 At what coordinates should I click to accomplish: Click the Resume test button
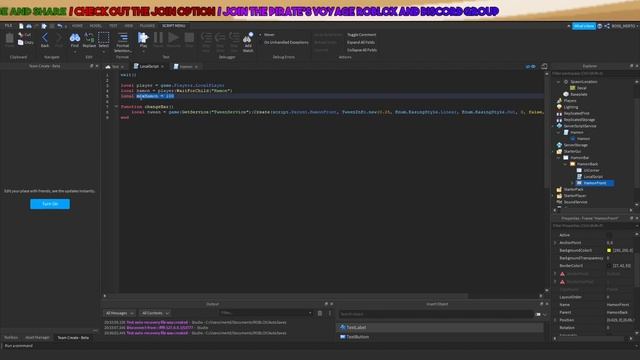coord(173,38)
